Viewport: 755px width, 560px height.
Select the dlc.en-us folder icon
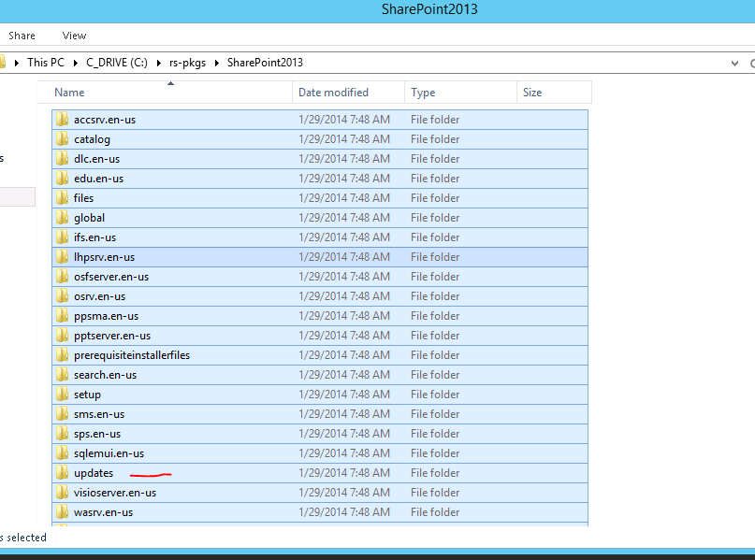click(x=62, y=159)
